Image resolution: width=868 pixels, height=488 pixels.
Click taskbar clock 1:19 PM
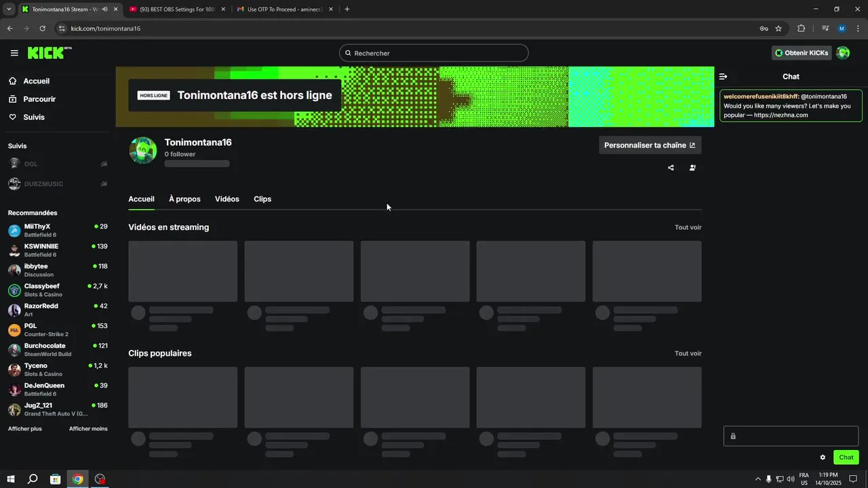[829, 479]
